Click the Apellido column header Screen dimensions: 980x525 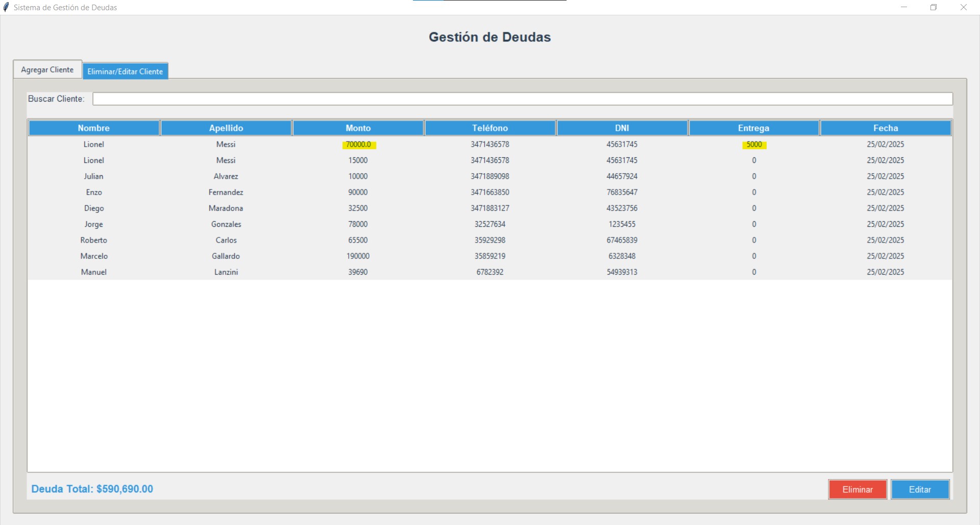point(226,128)
